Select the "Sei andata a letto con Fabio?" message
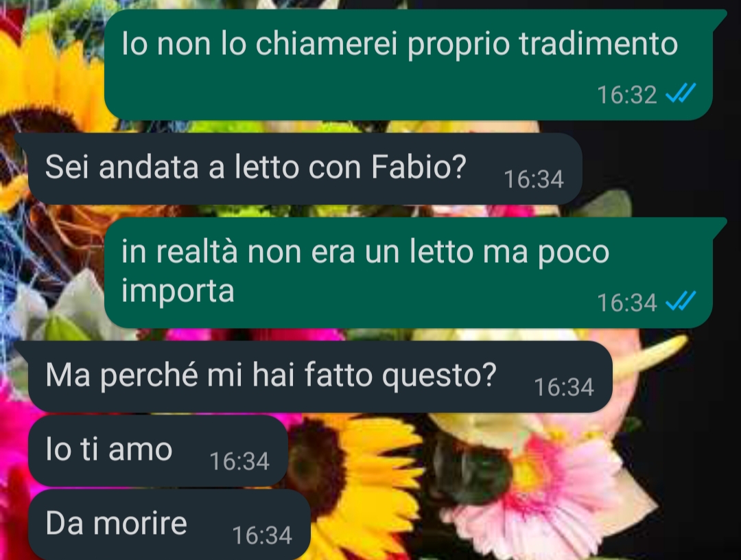The height and width of the screenshot is (560, 741). [305, 169]
